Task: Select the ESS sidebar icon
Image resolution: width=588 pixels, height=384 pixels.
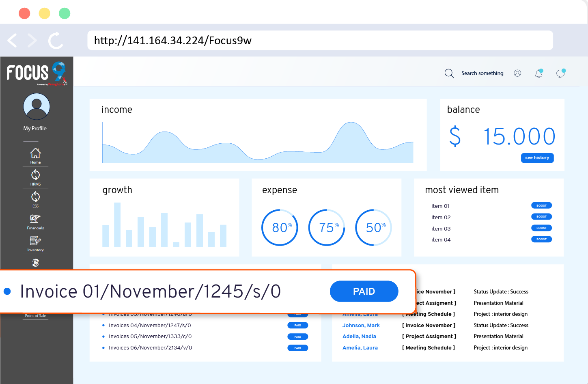Action: coord(35,197)
